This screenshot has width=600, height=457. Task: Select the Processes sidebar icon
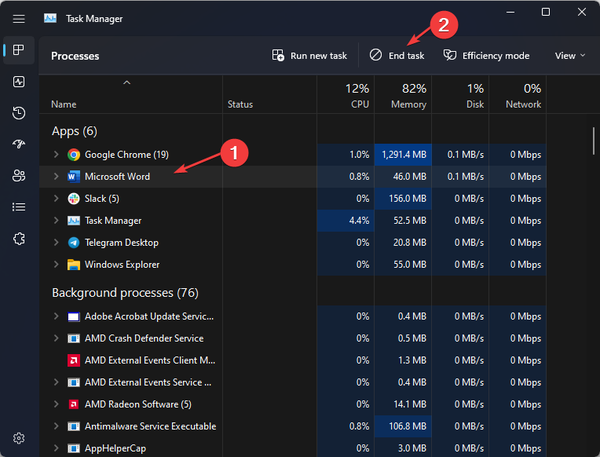click(19, 50)
